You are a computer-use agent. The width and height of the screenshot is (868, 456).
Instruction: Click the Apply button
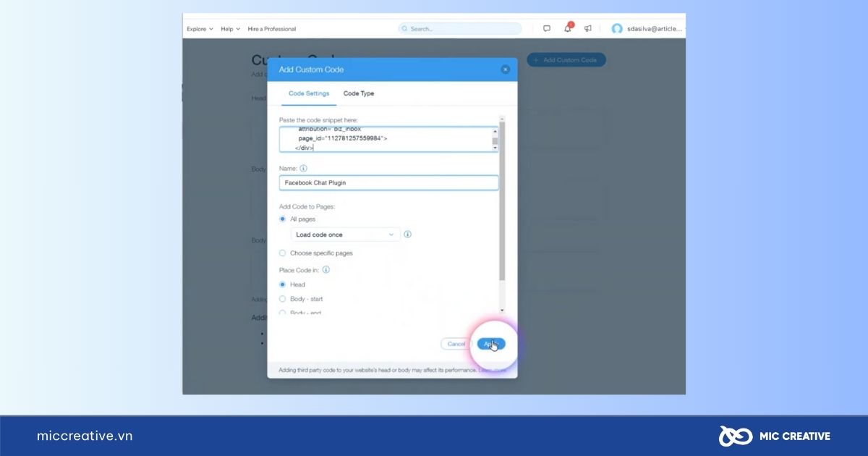pyautogui.click(x=491, y=344)
